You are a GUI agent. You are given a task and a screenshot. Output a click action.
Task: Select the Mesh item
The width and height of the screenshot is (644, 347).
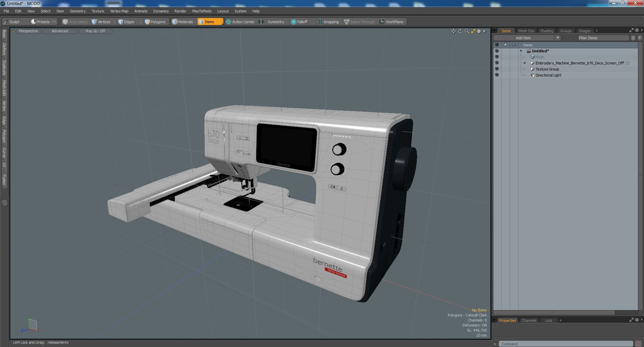540,57
